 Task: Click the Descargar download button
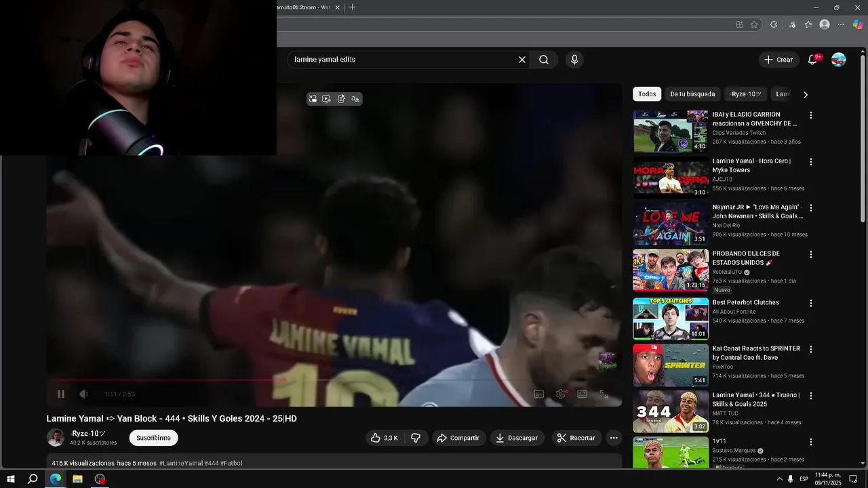(x=517, y=438)
